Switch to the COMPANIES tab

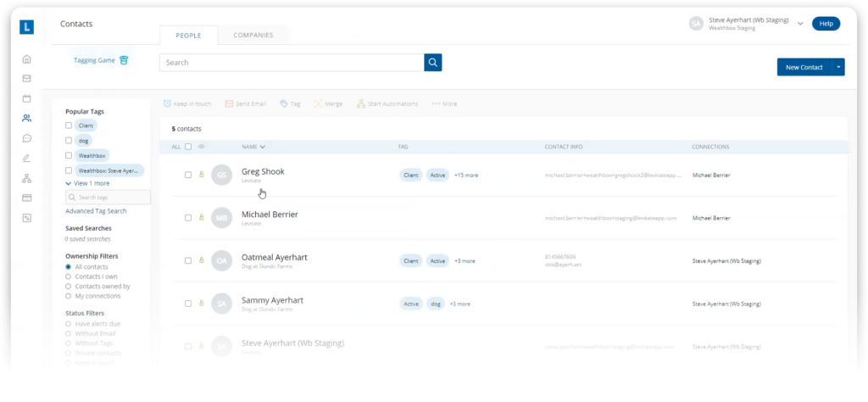click(253, 35)
